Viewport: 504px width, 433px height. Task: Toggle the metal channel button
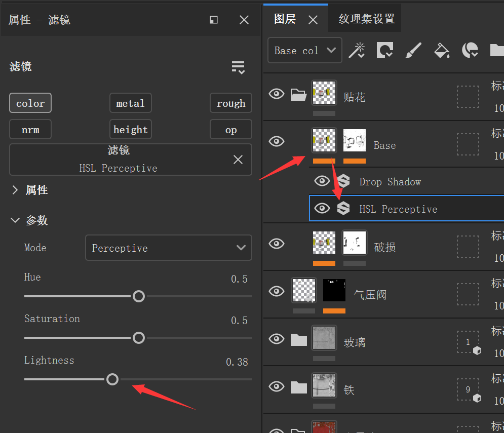tap(130, 103)
